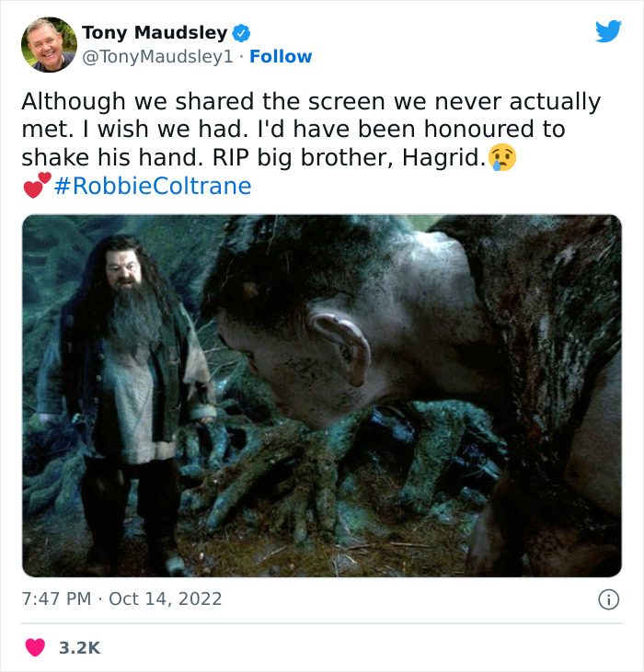Follow Tony Maudsley
The width and height of the screenshot is (644, 672).
click(x=281, y=56)
